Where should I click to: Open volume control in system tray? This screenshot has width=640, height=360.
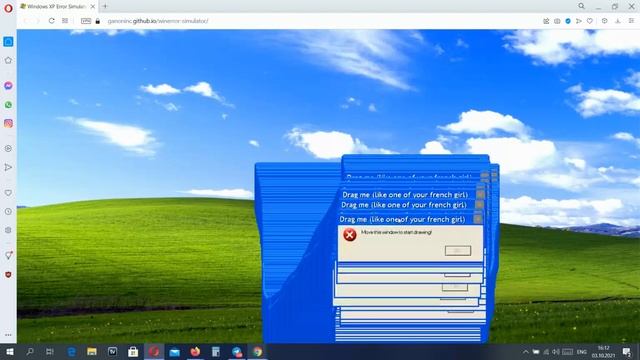[x=556, y=352]
